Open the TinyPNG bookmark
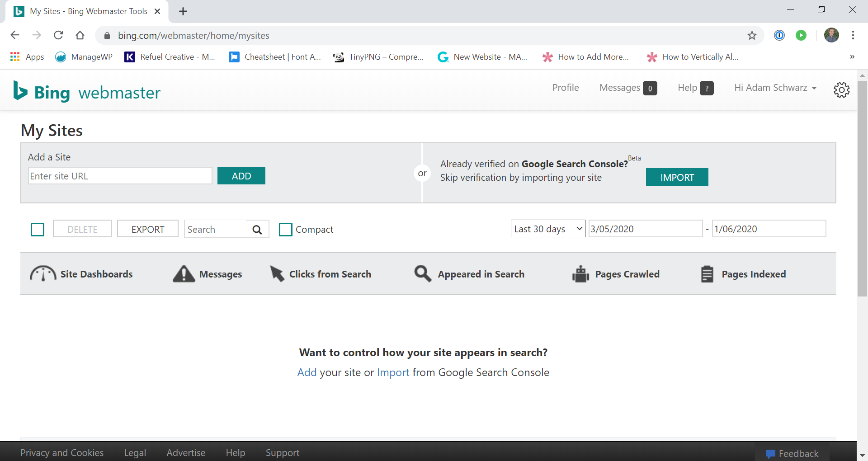Image resolution: width=868 pixels, height=461 pixels. click(x=378, y=57)
